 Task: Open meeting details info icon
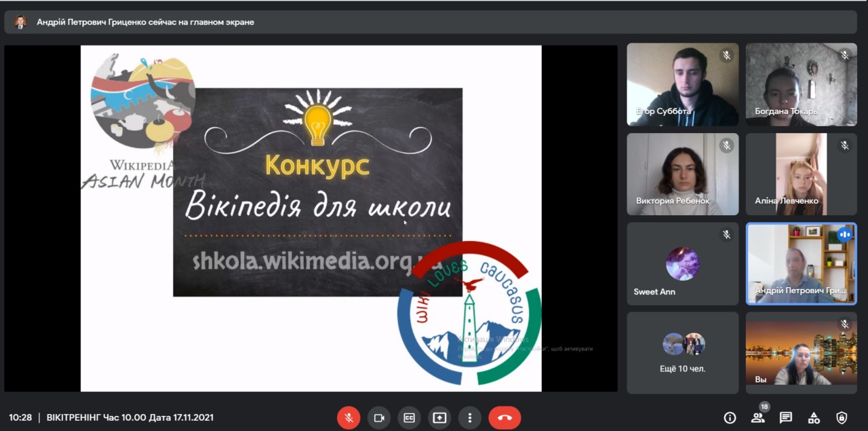click(x=730, y=418)
